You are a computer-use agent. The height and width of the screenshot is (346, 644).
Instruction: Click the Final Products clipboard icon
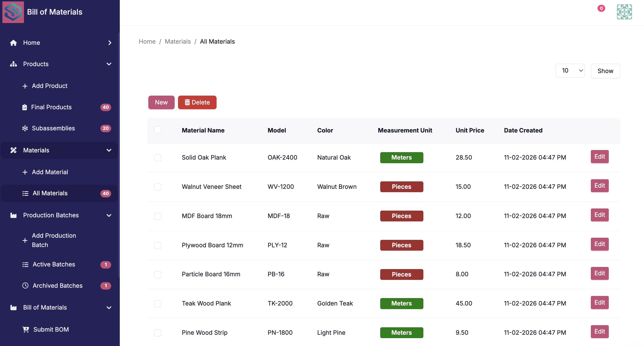24,107
